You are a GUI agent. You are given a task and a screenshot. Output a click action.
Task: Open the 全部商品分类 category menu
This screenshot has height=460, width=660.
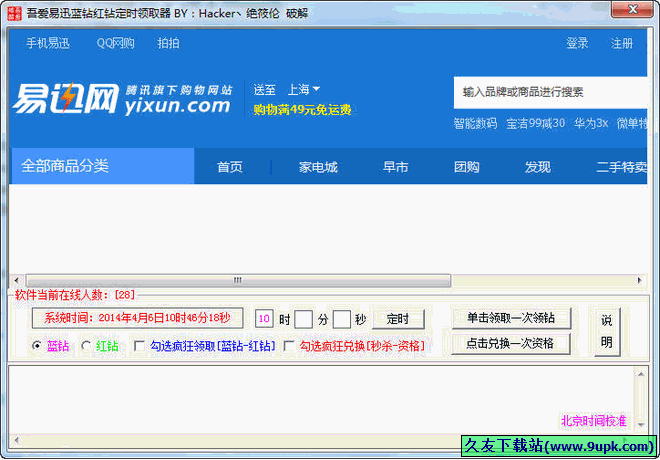tap(102, 166)
